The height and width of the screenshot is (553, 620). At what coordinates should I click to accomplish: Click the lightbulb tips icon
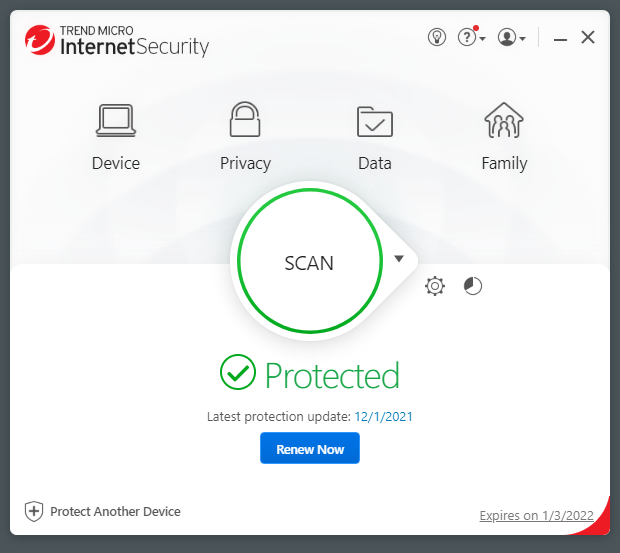pos(437,37)
